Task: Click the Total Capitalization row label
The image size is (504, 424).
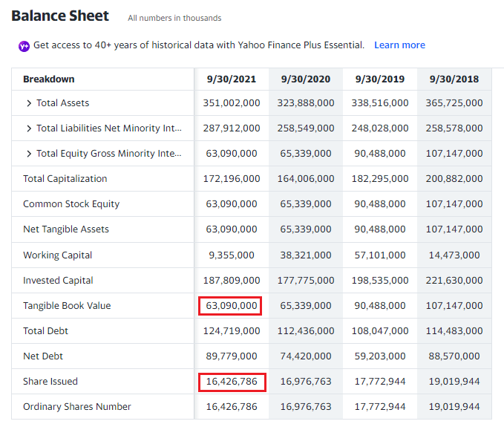Action: [x=65, y=179]
